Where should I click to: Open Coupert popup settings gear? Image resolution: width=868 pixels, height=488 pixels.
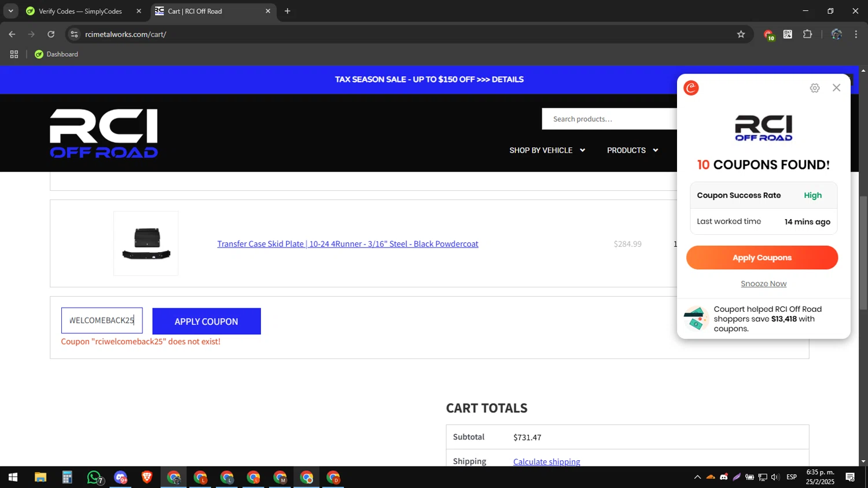pyautogui.click(x=815, y=88)
